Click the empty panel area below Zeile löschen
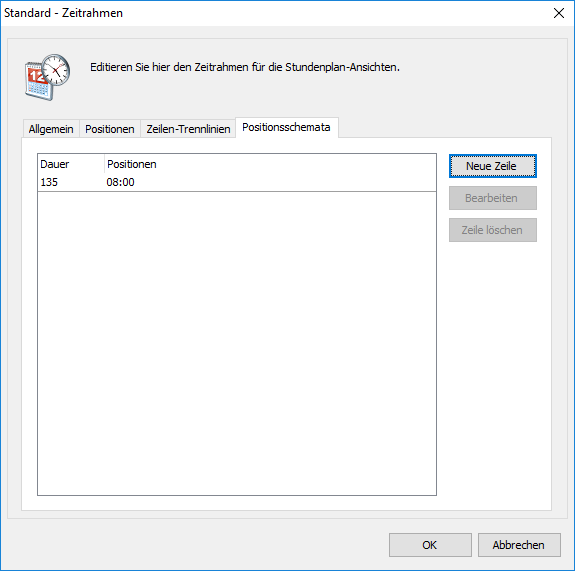The image size is (575, 571). click(x=493, y=374)
